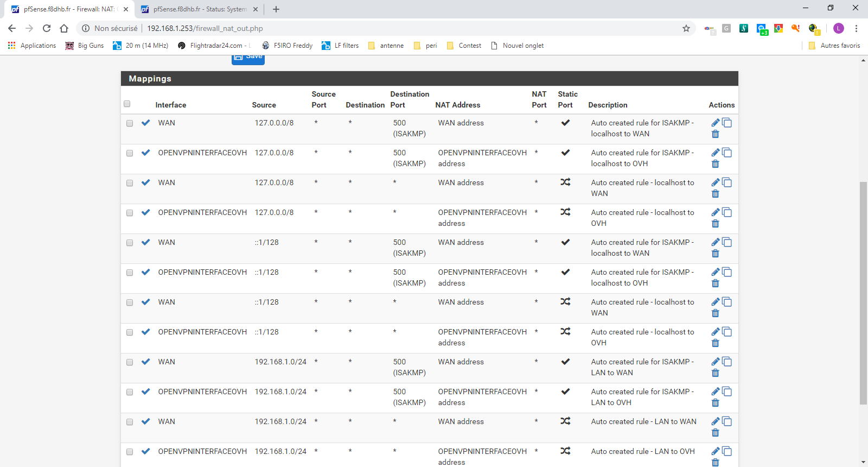This screenshot has width=868, height=467.
Task: Click the partially visible Save button
Action: tap(248, 59)
